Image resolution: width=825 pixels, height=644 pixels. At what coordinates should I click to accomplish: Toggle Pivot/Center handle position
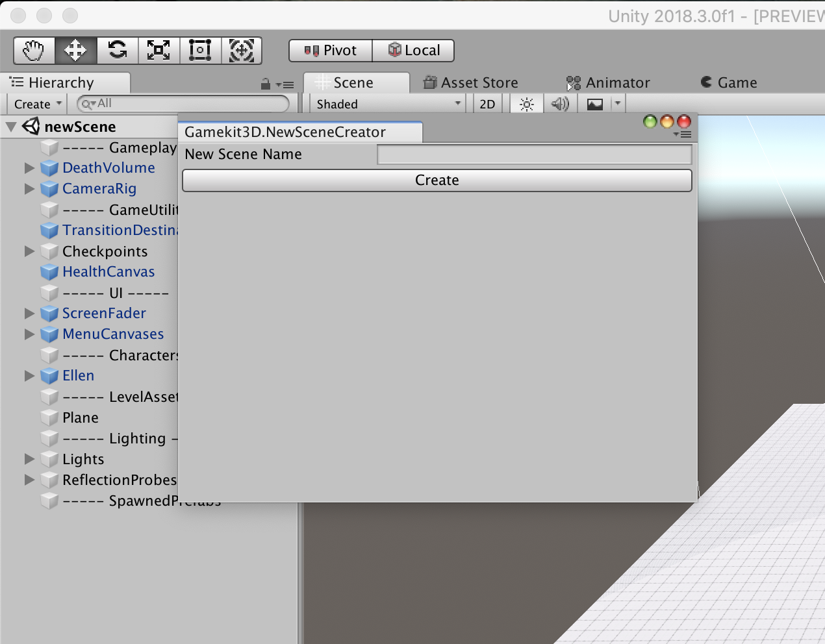click(331, 51)
